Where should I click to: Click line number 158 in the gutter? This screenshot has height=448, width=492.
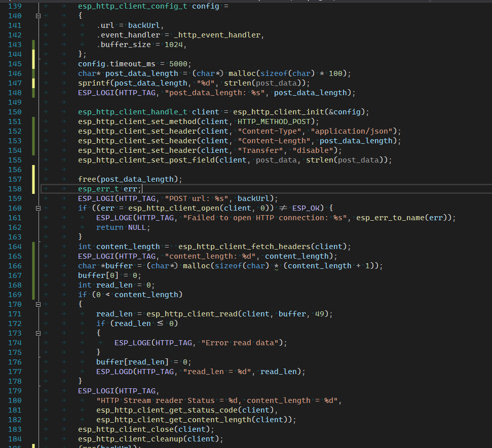pos(15,189)
